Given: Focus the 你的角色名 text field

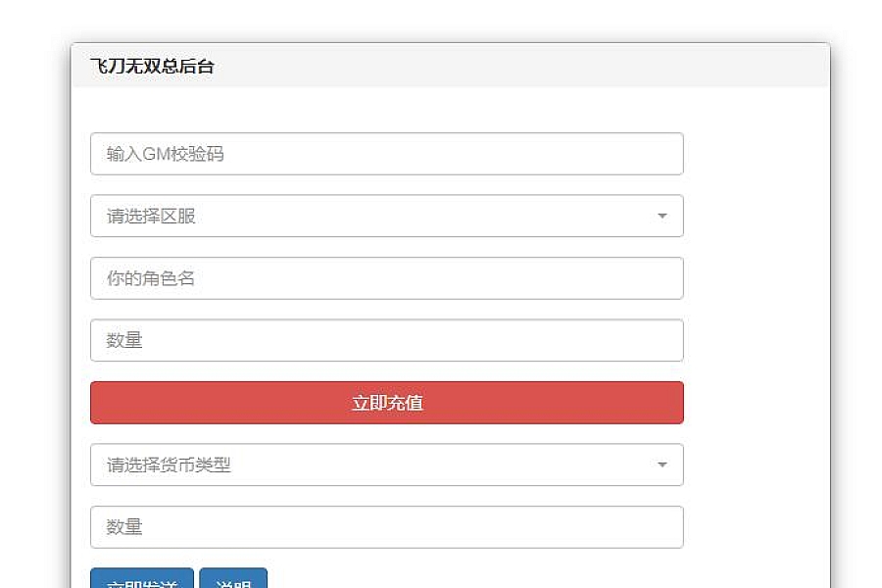Looking at the screenshot, I should (386, 278).
